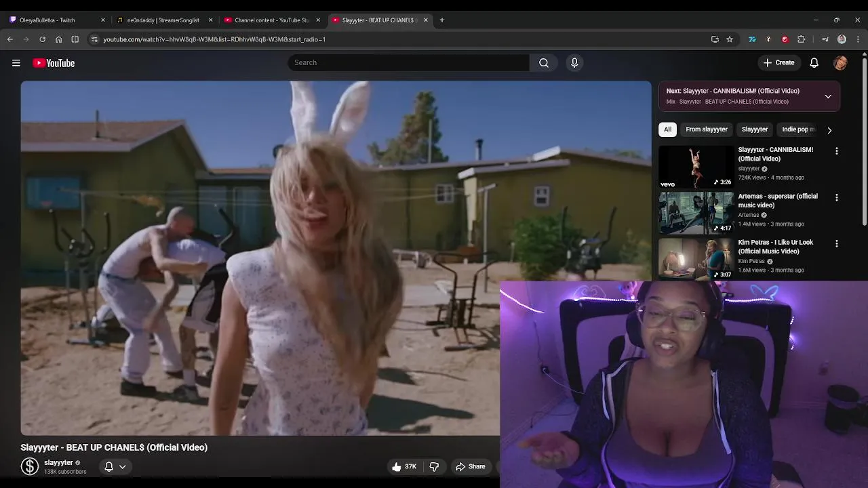This screenshot has height=488, width=868.
Task: Go to YouTube home via logo
Action: 54,63
